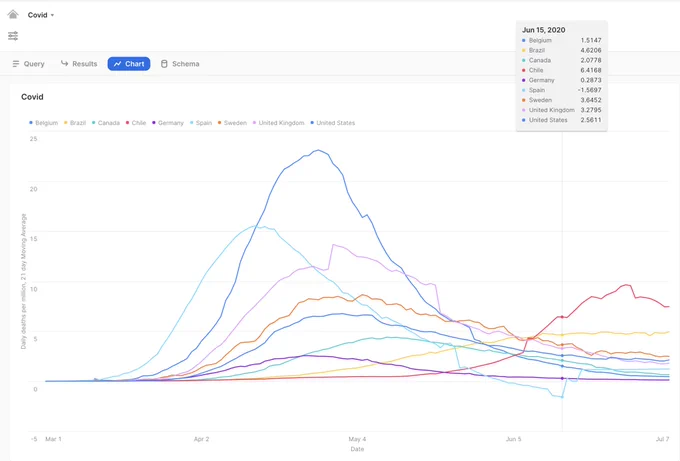The width and height of the screenshot is (680, 461).
Task: Click the Schema database icon
Action: 164,64
